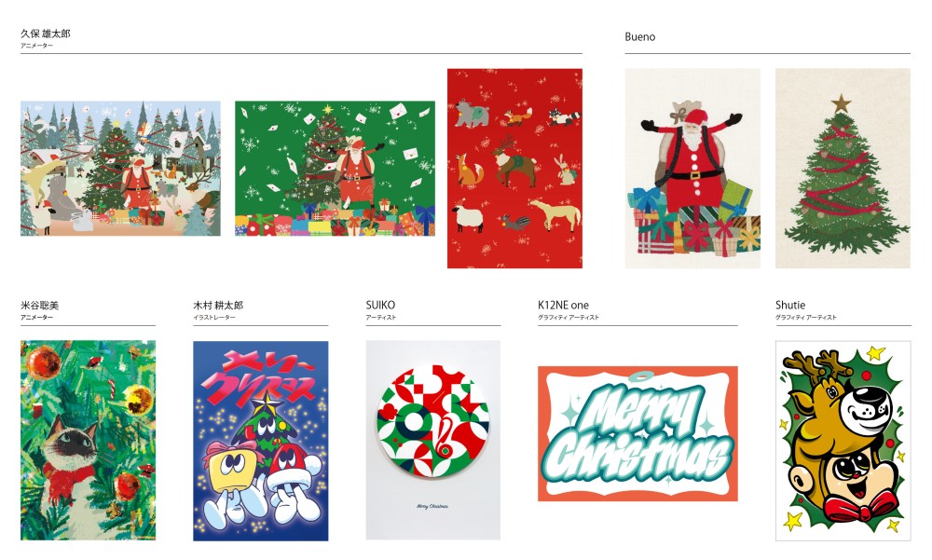Click the artist name 久保 雄太郎
The width and height of the screenshot is (932, 560).
click(45, 34)
